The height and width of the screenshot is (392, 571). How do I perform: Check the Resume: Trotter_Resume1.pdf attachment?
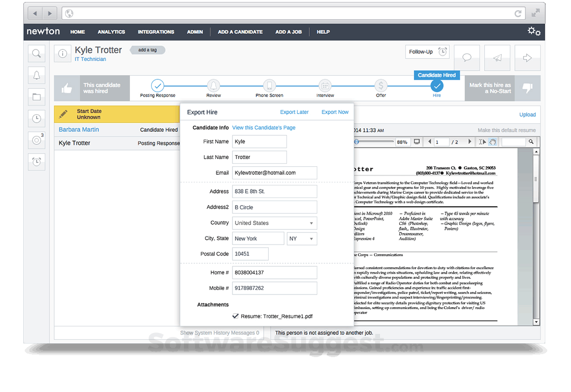pyautogui.click(x=235, y=316)
